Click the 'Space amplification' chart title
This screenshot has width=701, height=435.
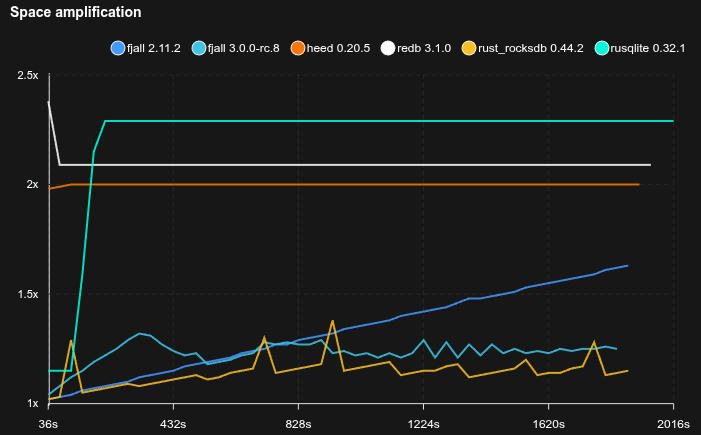(75, 13)
